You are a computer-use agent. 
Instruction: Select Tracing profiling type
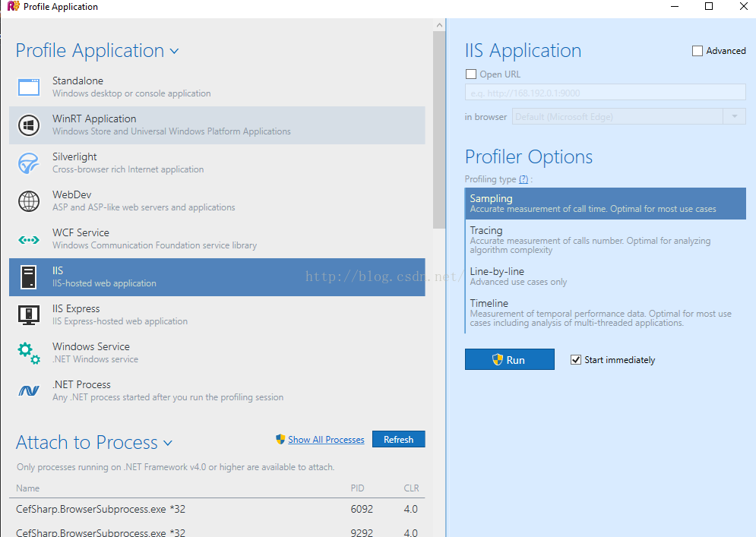point(606,240)
